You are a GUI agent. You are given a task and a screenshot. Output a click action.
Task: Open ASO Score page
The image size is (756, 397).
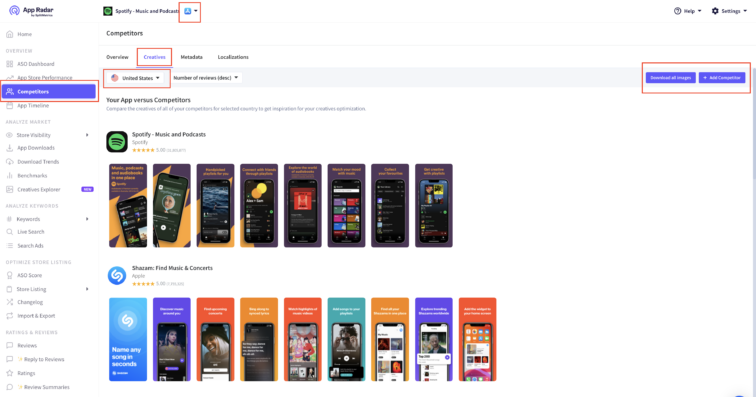[x=29, y=275]
